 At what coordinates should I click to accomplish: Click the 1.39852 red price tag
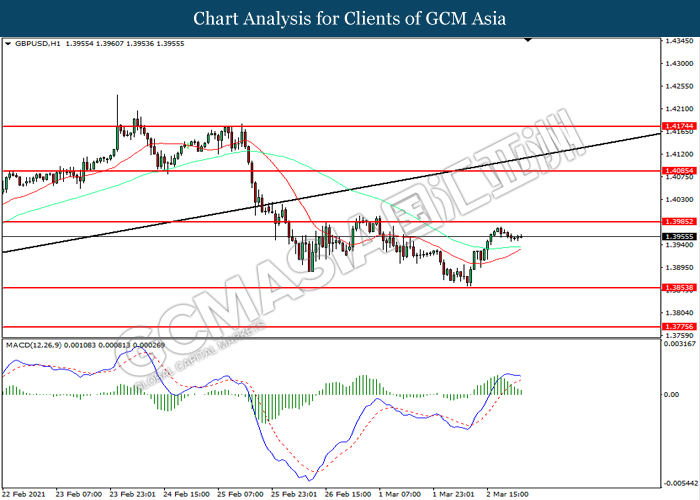(x=679, y=221)
